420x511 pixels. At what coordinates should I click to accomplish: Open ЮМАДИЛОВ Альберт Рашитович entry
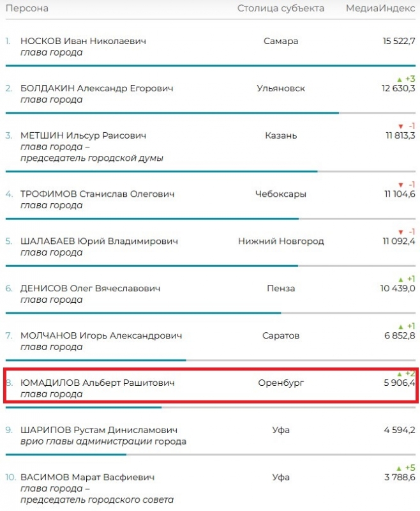coord(98,383)
